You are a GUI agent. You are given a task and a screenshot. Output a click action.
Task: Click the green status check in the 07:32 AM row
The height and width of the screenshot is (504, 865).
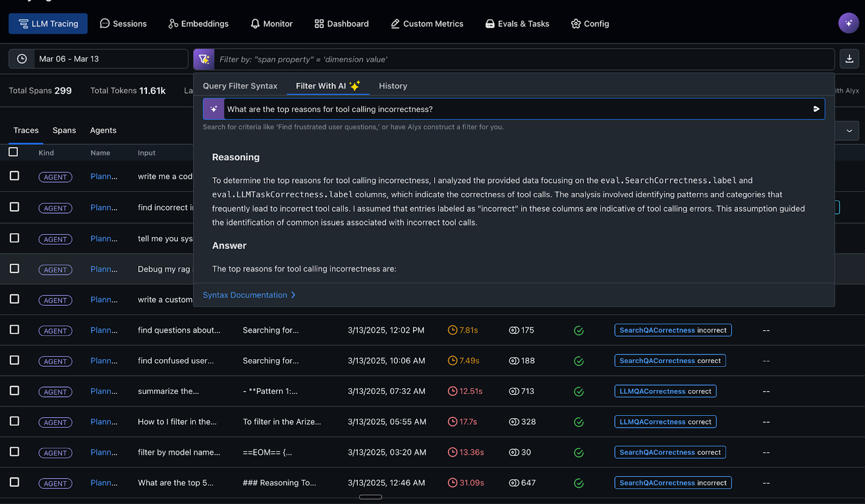pyautogui.click(x=578, y=392)
